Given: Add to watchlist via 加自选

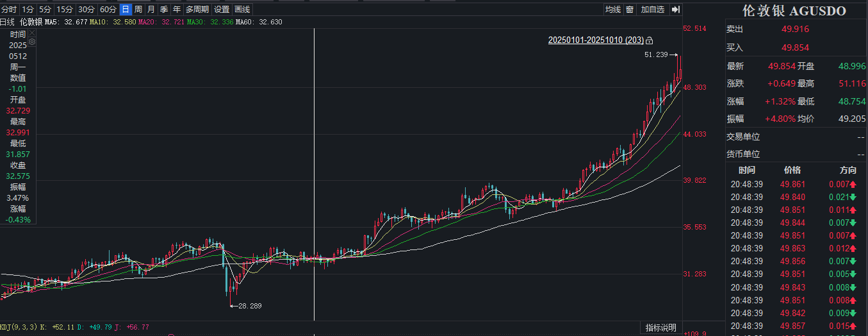Looking at the screenshot, I should [x=653, y=10].
